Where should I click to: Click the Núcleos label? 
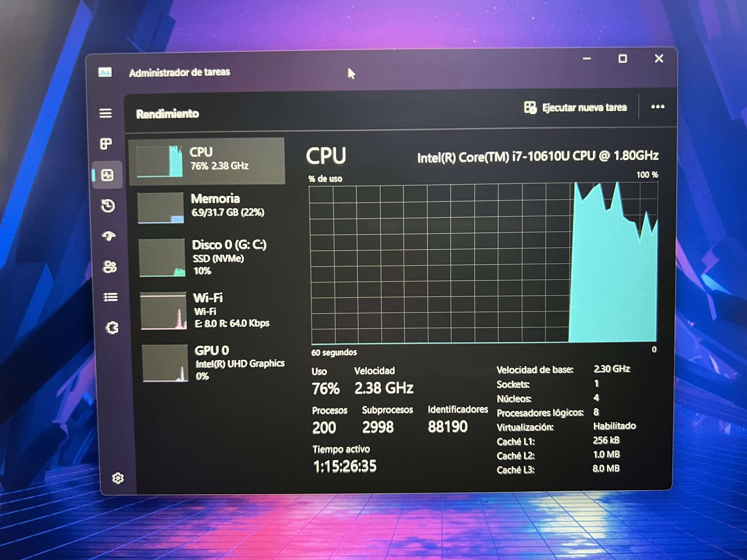[x=514, y=399]
